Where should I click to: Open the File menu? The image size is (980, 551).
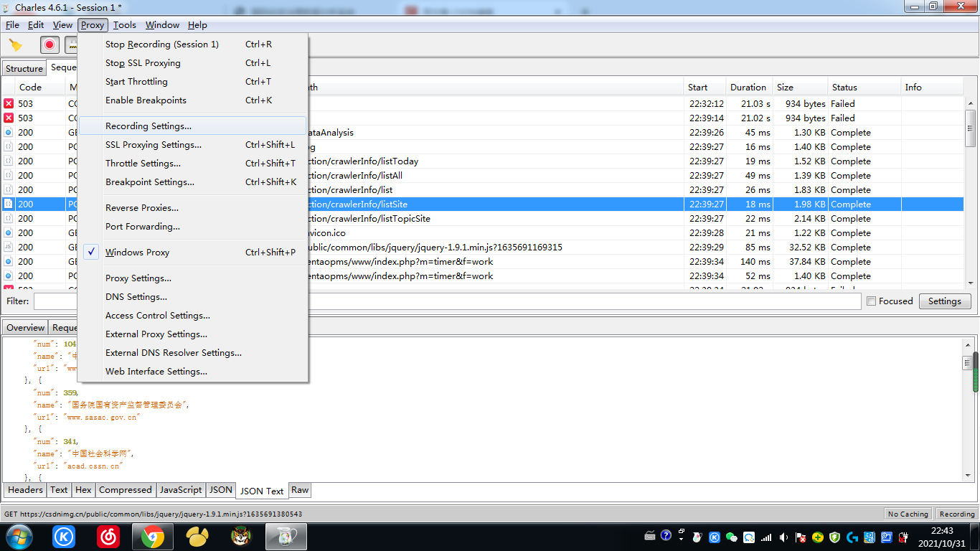pyautogui.click(x=12, y=25)
